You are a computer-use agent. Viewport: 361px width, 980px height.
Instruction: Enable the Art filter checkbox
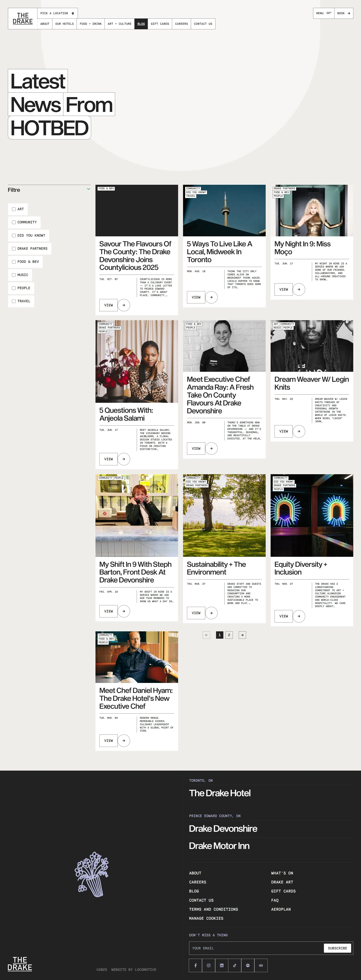pos(14,209)
